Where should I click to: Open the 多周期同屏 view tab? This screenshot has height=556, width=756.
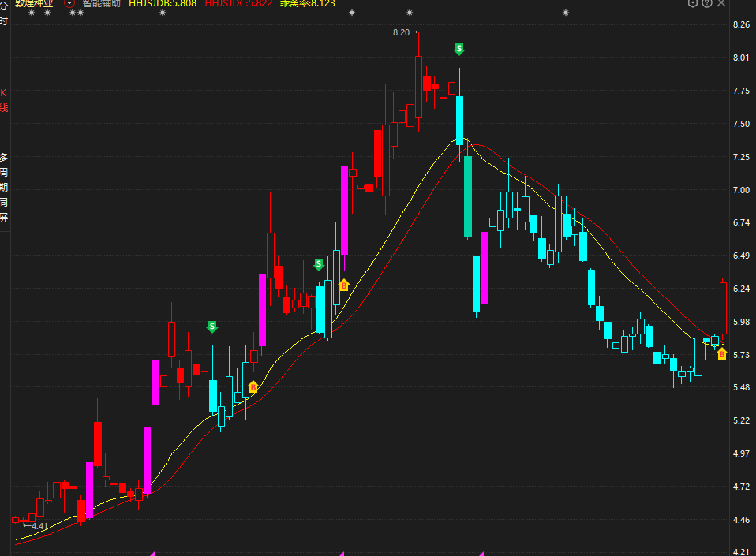4,187
